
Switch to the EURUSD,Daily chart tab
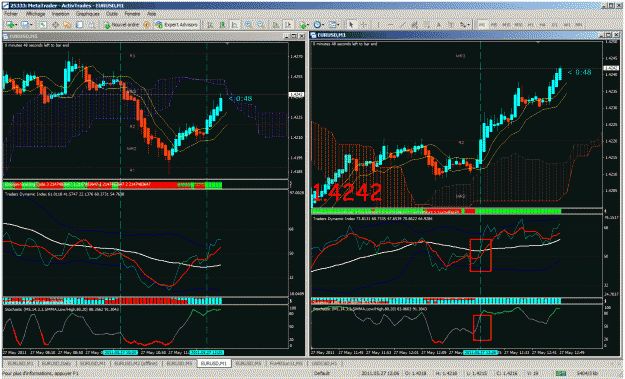(56, 364)
